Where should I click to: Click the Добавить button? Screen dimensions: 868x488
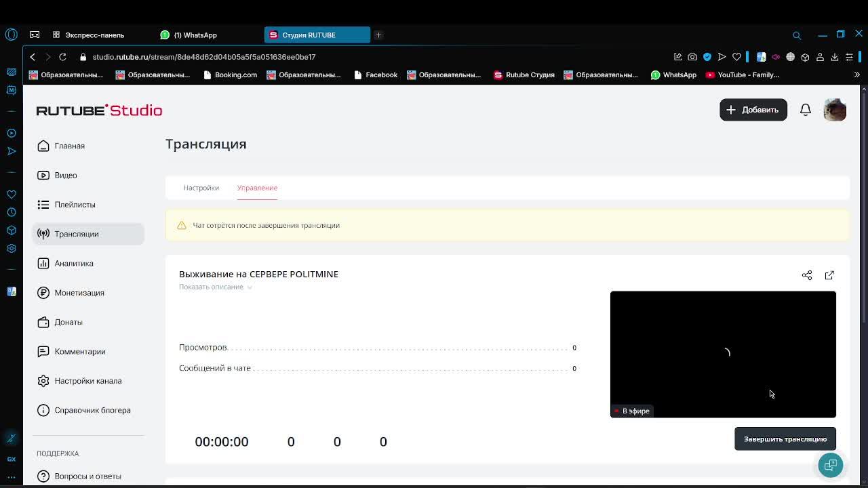(753, 110)
